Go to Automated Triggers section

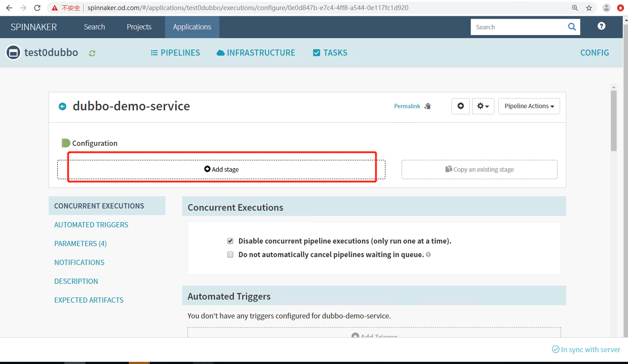91,225
